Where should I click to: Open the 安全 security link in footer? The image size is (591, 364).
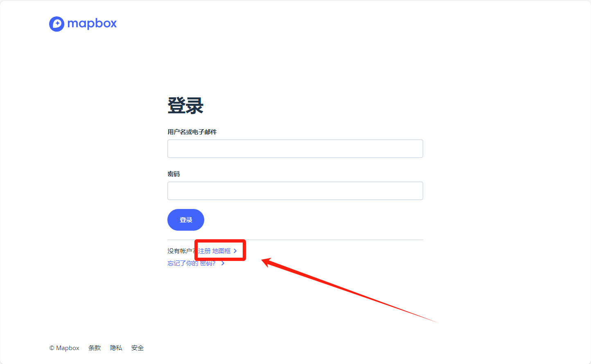click(138, 348)
